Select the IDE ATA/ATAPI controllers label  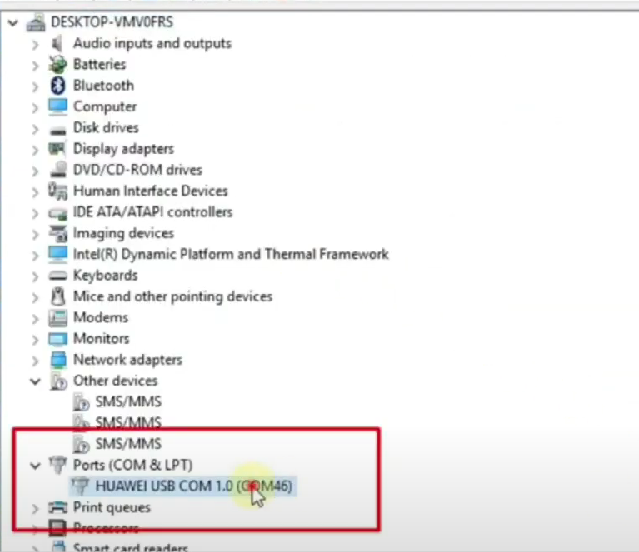click(153, 212)
